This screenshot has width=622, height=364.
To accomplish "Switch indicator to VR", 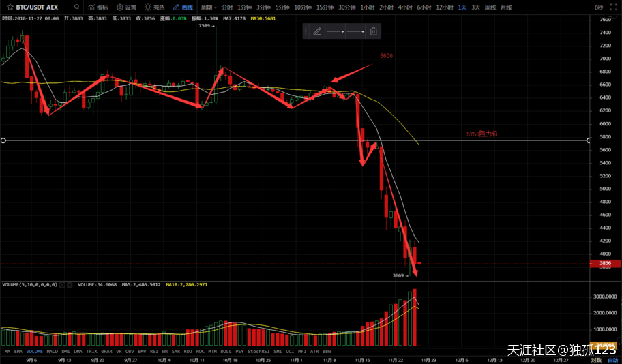I will click(119, 351).
